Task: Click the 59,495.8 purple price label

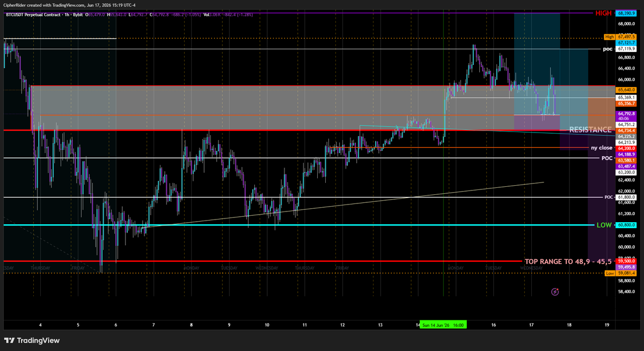Action: click(x=626, y=267)
